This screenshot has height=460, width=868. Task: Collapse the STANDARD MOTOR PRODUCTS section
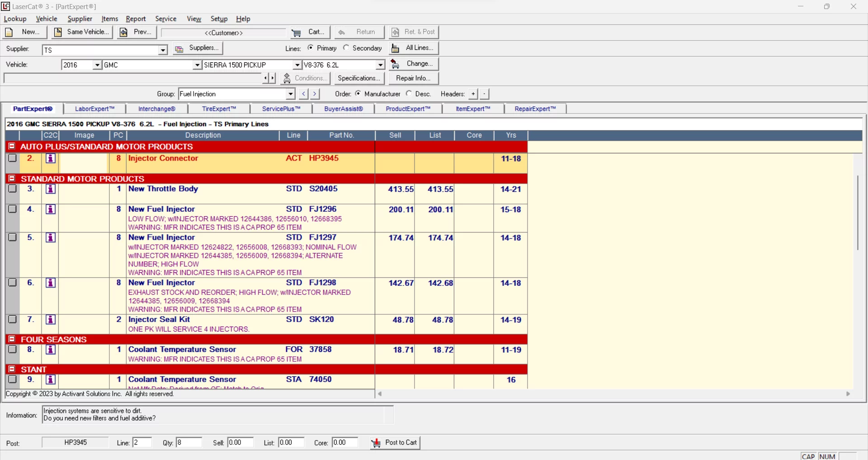pos(12,179)
